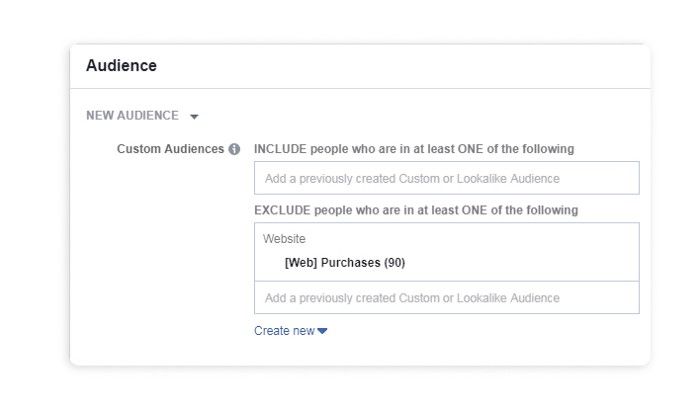Viewport: 700px width, 409px height.
Task: Focus the INCLUDE audience input field
Action: [x=446, y=178]
